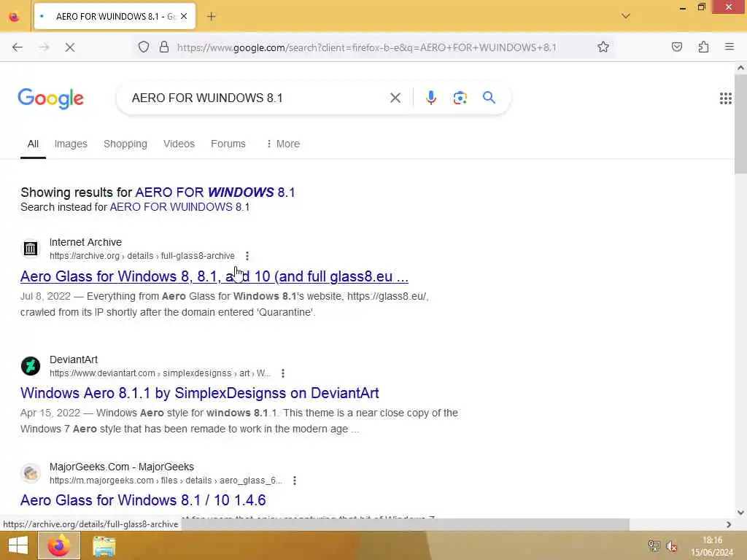Click the vertical scrollbar down arrow
This screenshot has height=560, width=747.
point(740,513)
